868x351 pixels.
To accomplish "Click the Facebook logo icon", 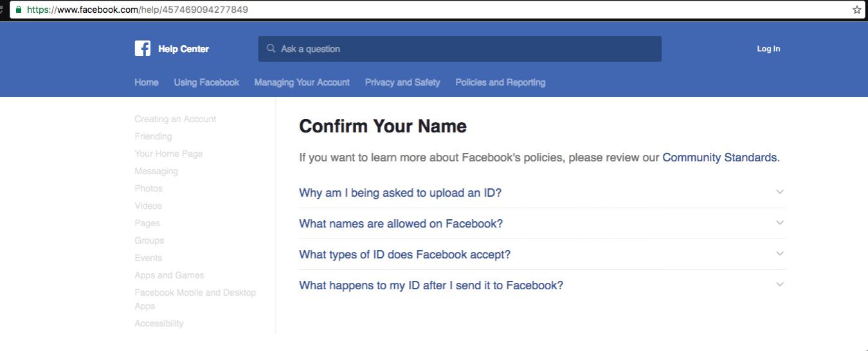I will 142,48.
